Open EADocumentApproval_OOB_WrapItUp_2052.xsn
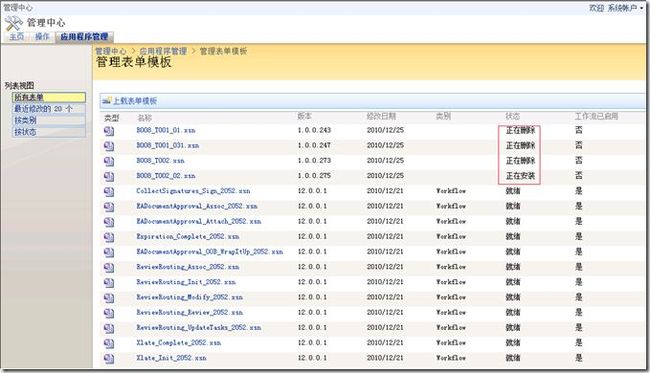Image resolution: width=650 pixels, height=373 pixels. (210, 252)
